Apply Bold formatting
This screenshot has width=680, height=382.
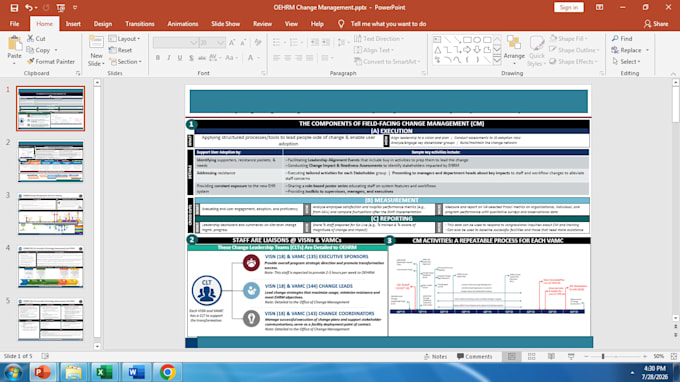[x=158, y=58]
